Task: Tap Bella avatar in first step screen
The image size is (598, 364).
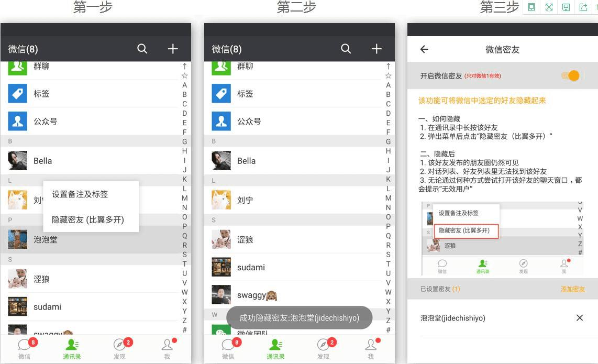Action: [x=18, y=161]
